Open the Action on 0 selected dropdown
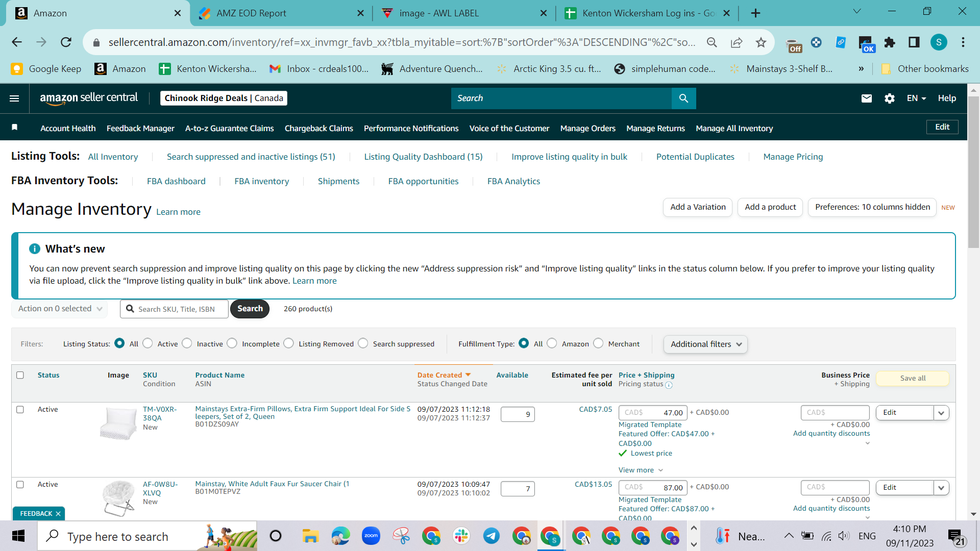 [x=60, y=309]
